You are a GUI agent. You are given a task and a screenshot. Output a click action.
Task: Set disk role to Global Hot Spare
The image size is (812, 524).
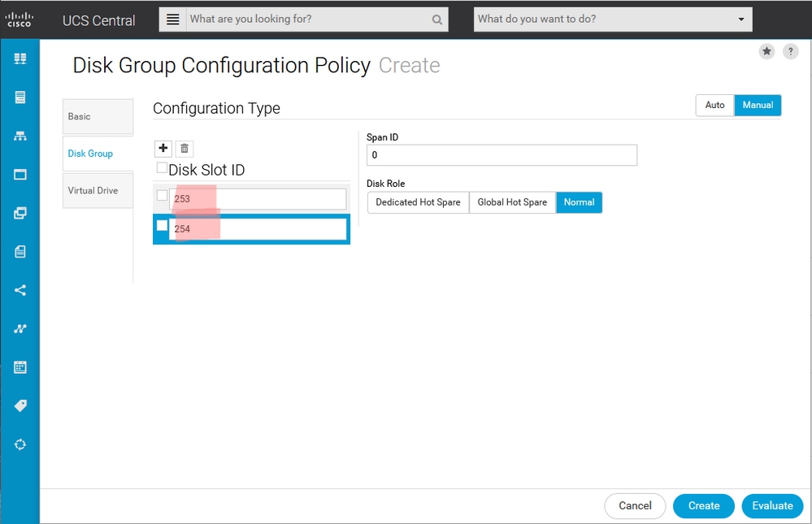coord(512,202)
